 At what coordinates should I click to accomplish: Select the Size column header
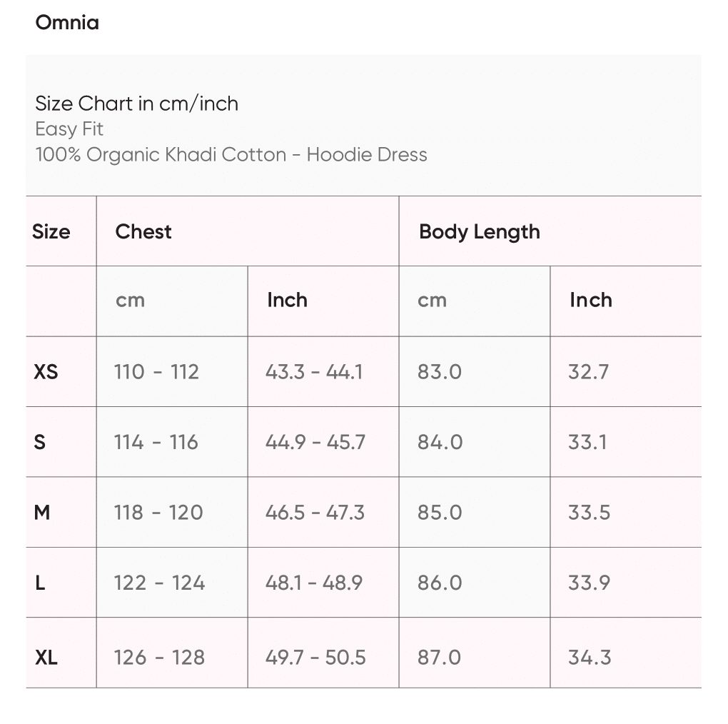click(x=51, y=232)
